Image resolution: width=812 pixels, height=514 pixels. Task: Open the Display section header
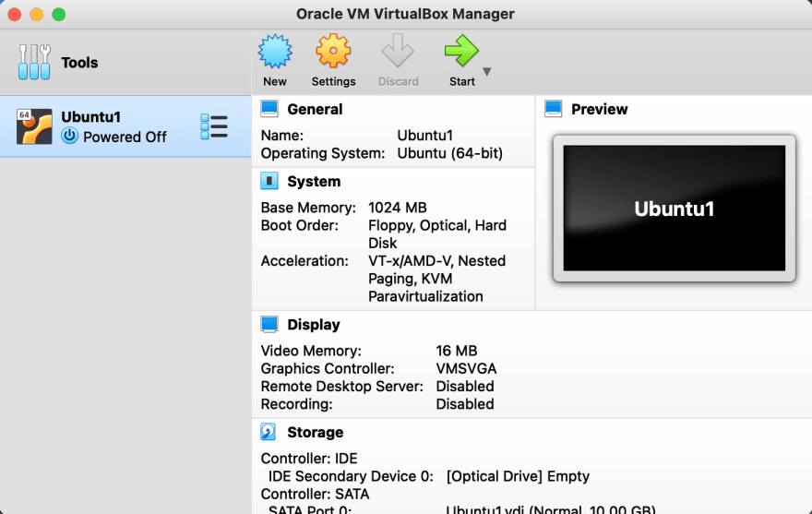click(x=314, y=325)
